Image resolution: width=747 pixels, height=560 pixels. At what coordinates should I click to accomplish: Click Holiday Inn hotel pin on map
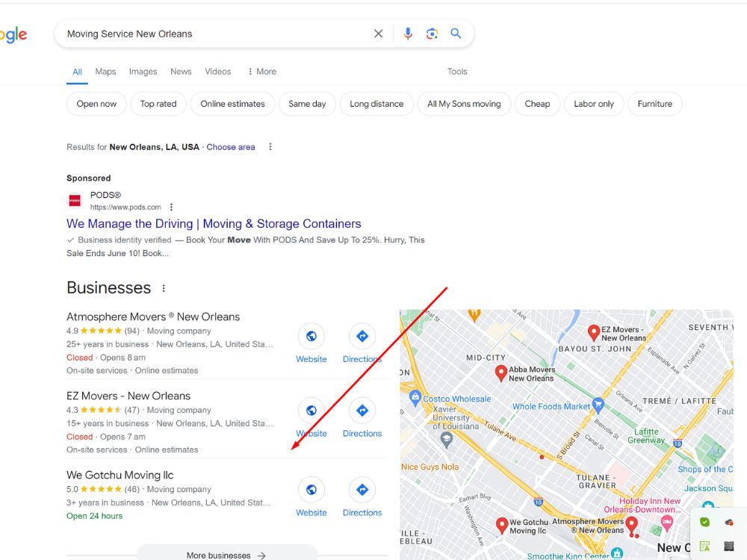point(667,523)
